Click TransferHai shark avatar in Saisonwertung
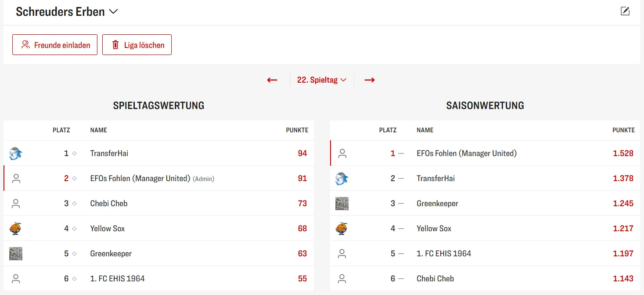Viewport: 644px width, 295px height. [342, 178]
